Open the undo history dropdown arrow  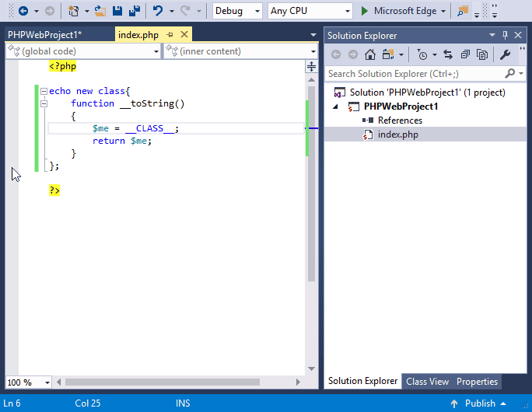pos(172,11)
